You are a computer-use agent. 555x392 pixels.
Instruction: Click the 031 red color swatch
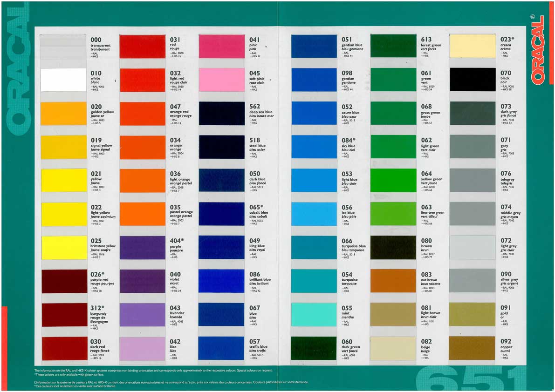(x=143, y=46)
